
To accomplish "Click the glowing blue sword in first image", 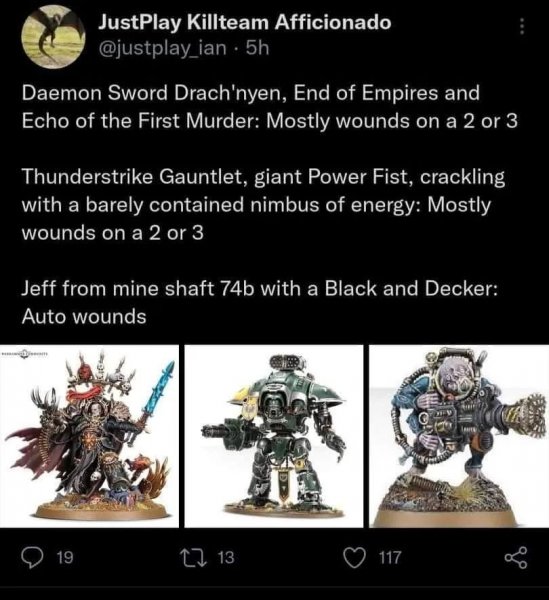I will tap(158, 392).
